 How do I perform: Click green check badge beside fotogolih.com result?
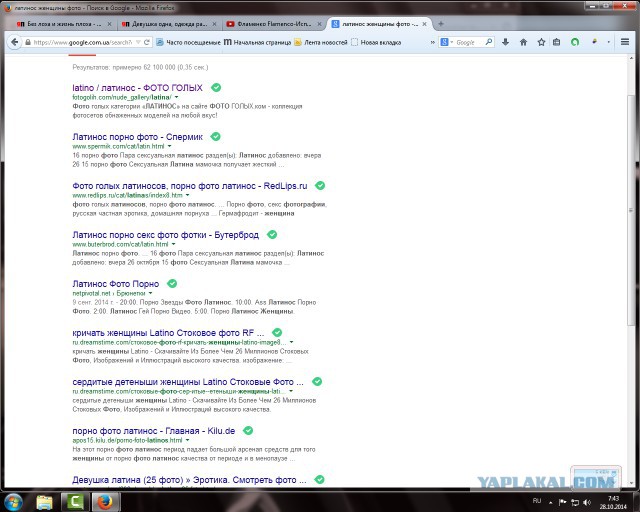216,87
